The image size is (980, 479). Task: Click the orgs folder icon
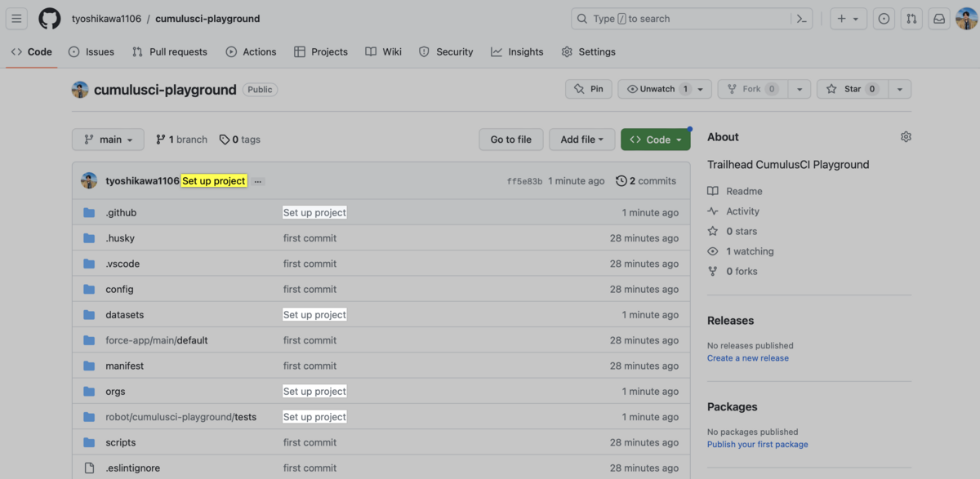(89, 392)
